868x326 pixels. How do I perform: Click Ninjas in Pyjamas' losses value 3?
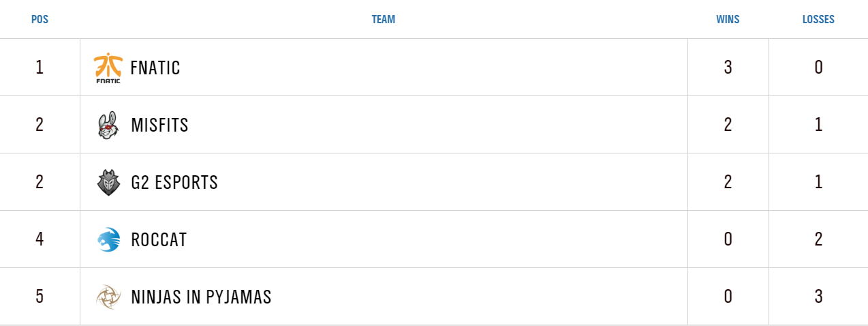click(x=818, y=297)
